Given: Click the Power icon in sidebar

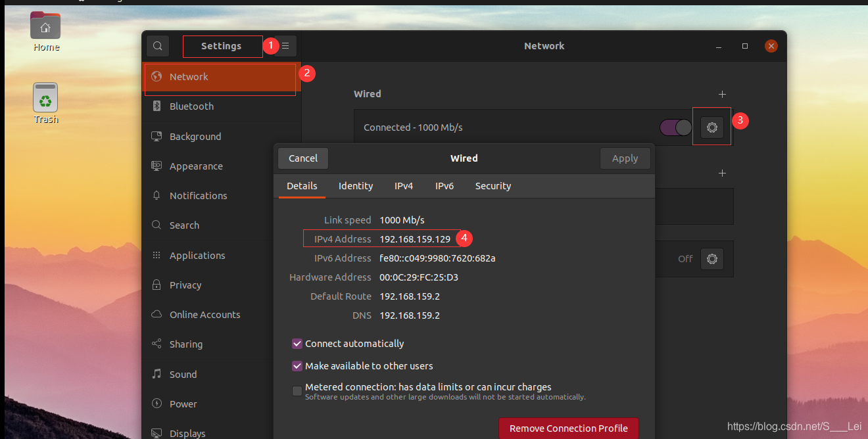Looking at the screenshot, I should pyautogui.click(x=157, y=404).
